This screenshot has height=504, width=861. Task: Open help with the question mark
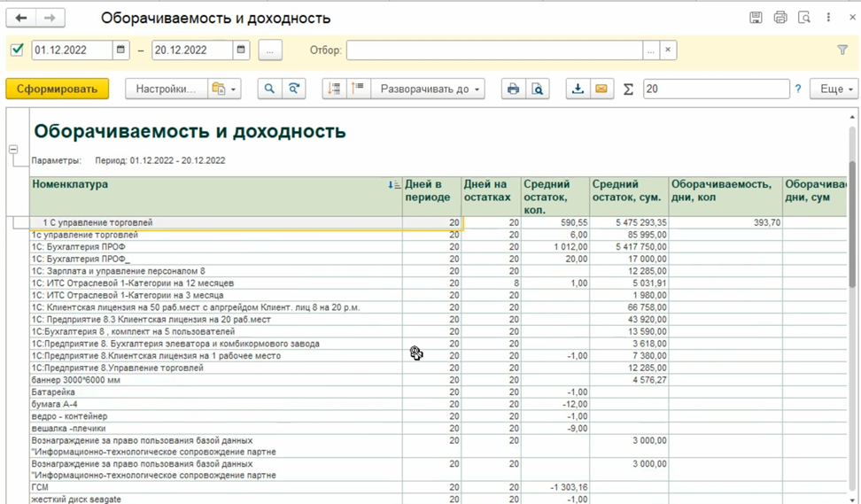pyautogui.click(x=798, y=89)
